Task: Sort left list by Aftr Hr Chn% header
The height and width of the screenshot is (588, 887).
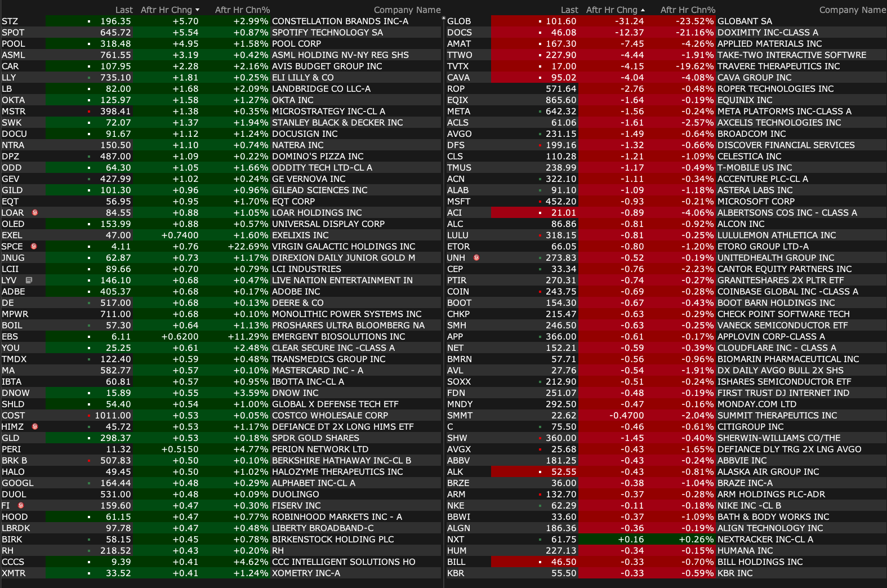Action: click(x=242, y=10)
